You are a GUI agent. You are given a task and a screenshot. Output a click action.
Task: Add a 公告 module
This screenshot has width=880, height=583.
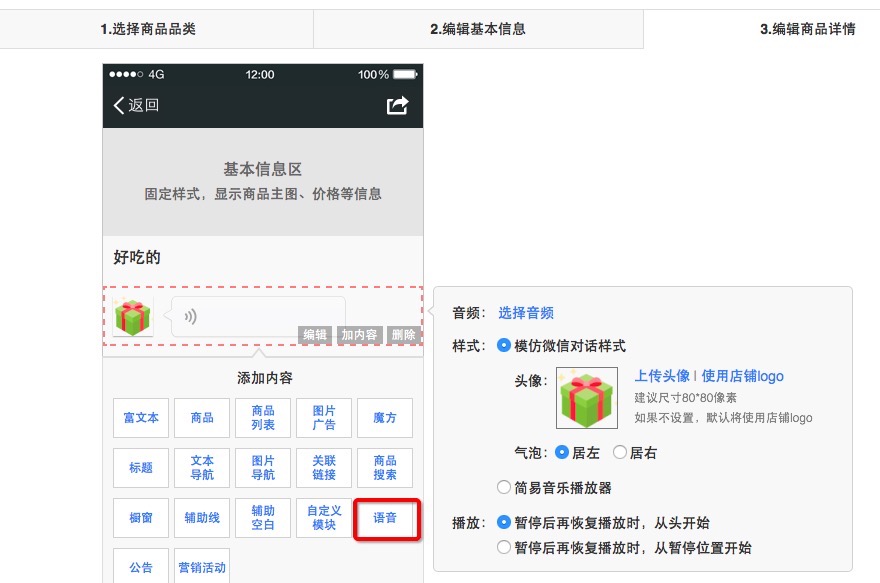click(141, 567)
